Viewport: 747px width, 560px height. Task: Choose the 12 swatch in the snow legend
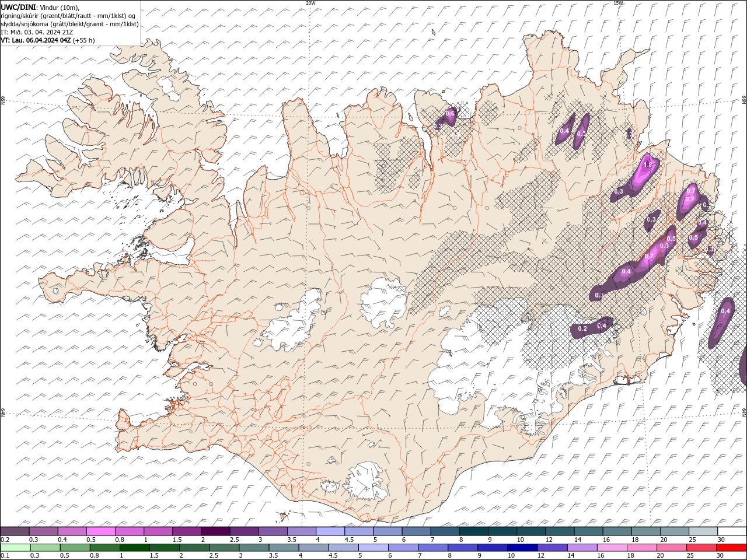tap(560, 531)
